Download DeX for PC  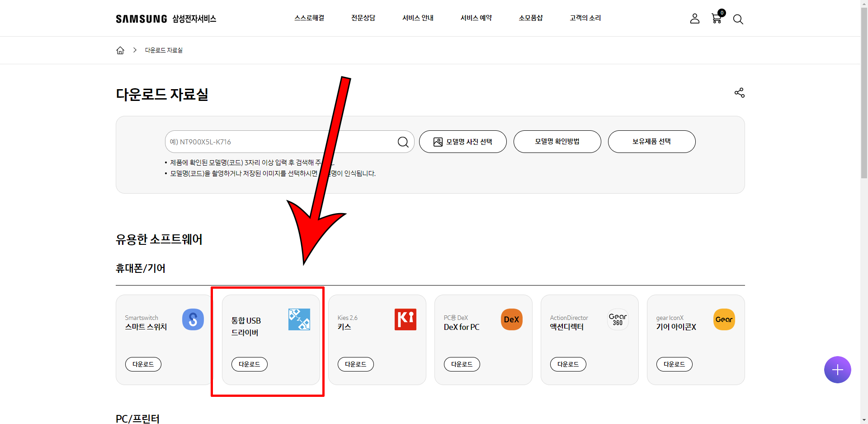(x=462, y=364)
